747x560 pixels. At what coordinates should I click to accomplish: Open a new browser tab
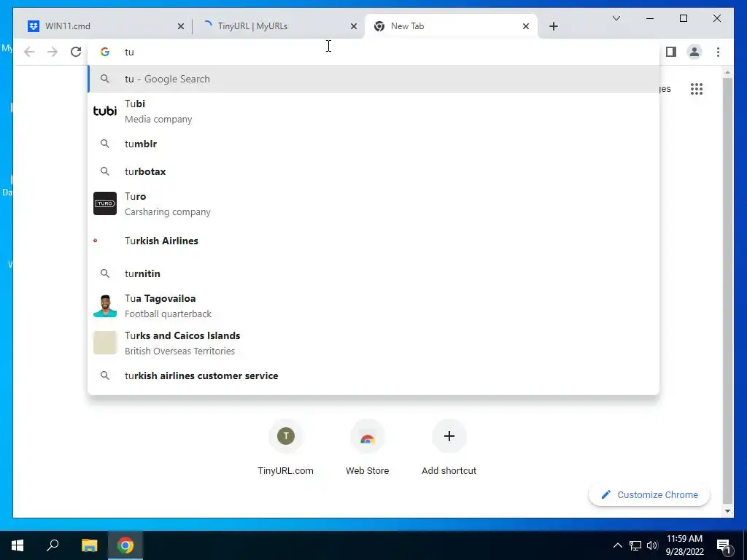pyautogui.click(x=553, y=26)
